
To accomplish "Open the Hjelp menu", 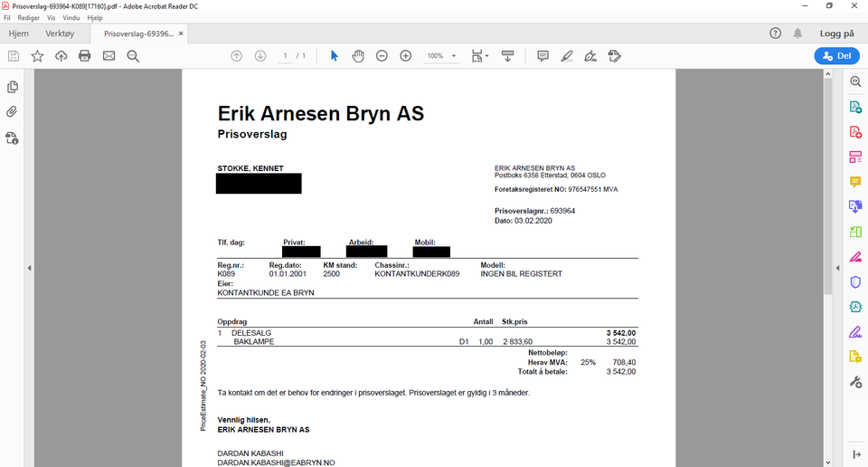I will click(95, 18).
